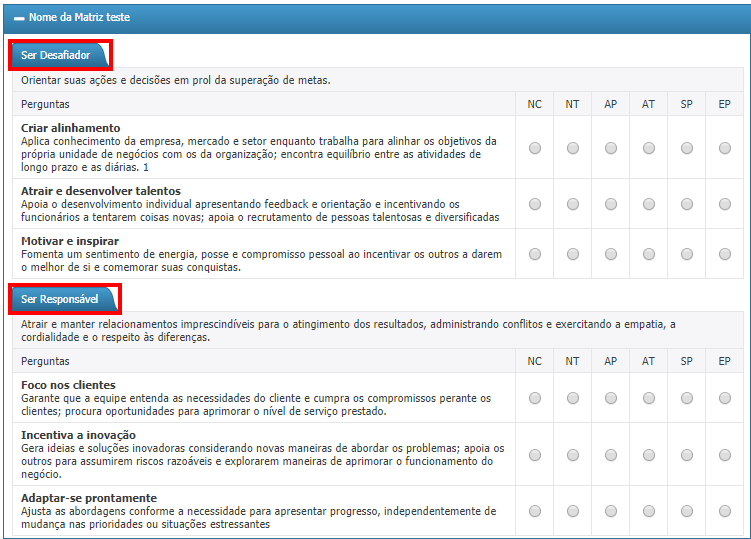The image size is (751, 539).
Task: Click the Incentiva a inovação question title
Action: (78, 435)
